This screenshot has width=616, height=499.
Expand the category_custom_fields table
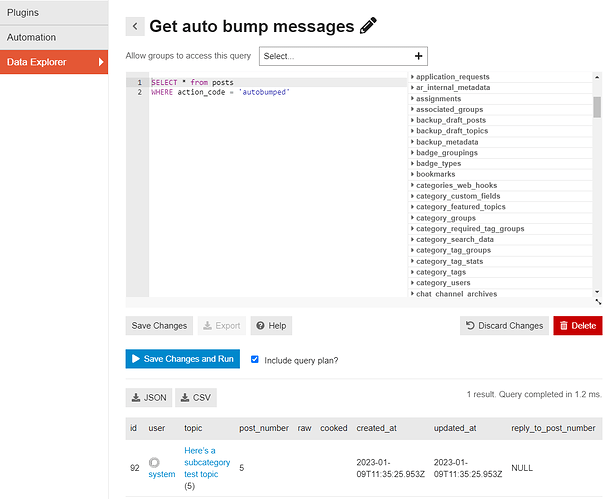(x=500, y=196)
